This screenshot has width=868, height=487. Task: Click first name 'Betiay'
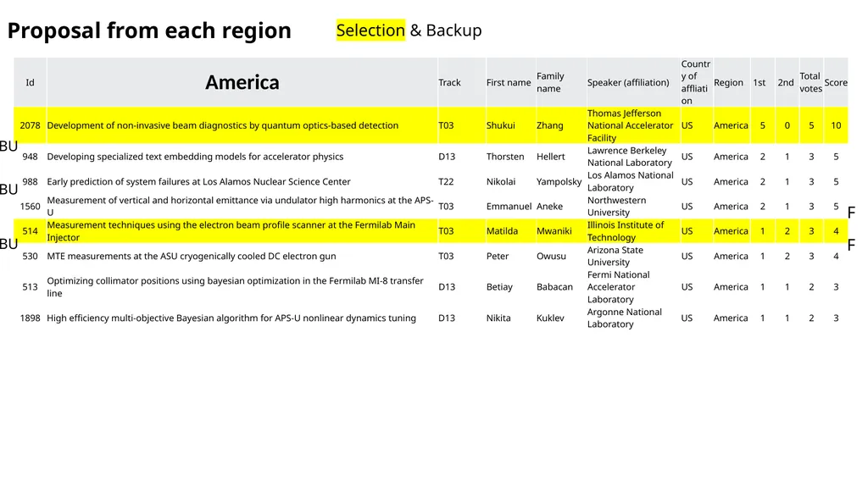coord(499,287)
